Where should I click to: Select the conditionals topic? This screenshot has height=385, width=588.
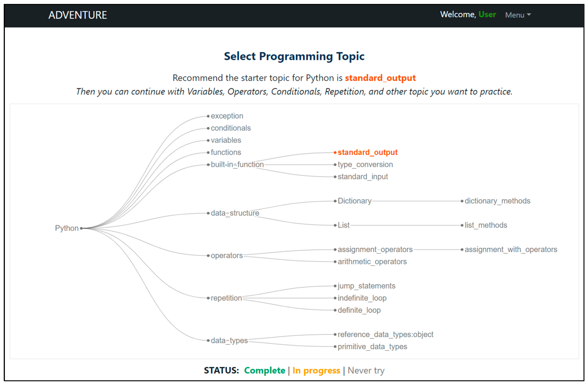point(231,128)
